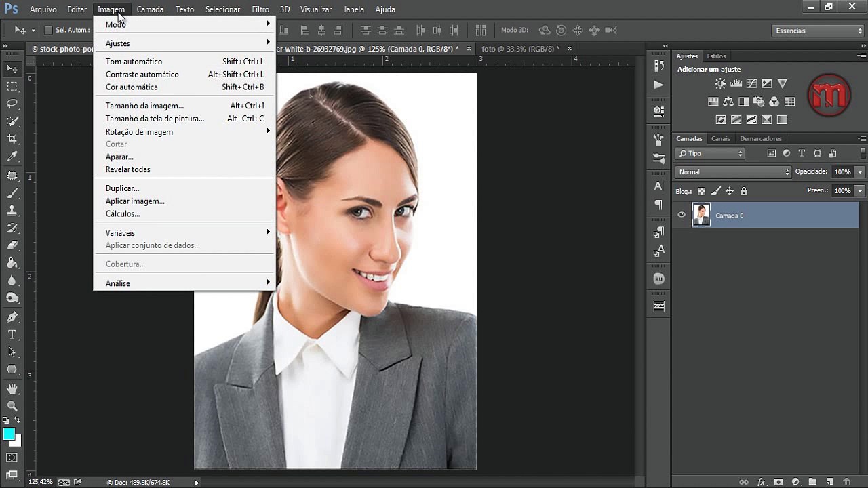The height and width of the screenshot is (488, 868).
Task: Expand the Ajustes submenu
Action: click(x=184, y=43)
